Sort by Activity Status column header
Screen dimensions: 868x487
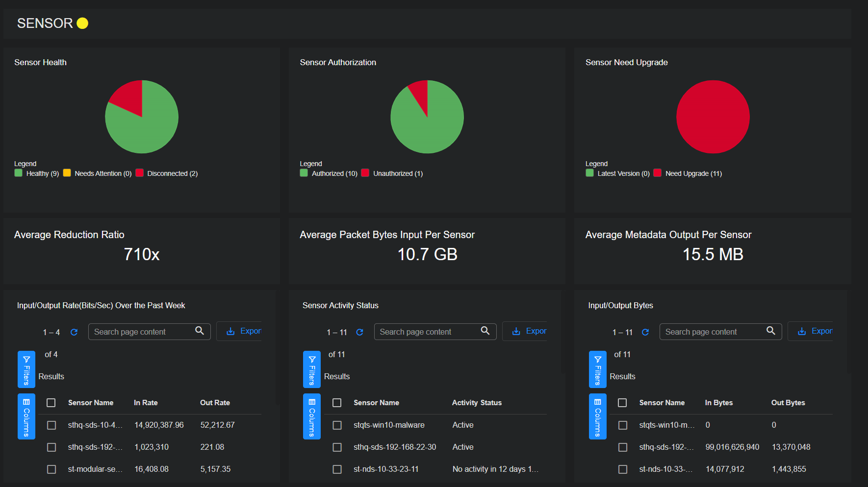click(477, 403)
